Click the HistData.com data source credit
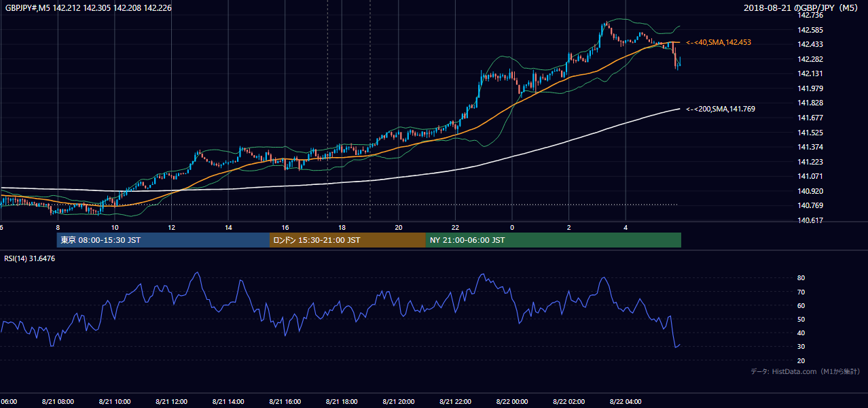Viewport: 868px width, 408px height. pyautogui.click(x=805, y=371)
